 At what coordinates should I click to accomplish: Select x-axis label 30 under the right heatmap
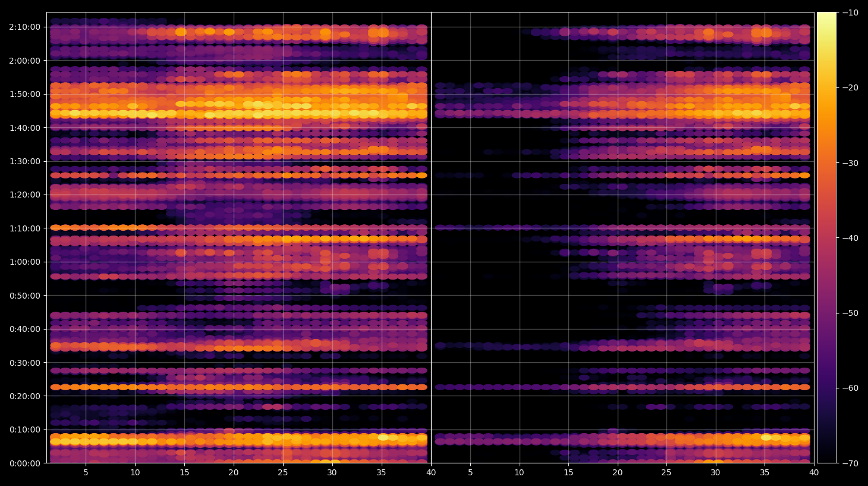point(715,473)
